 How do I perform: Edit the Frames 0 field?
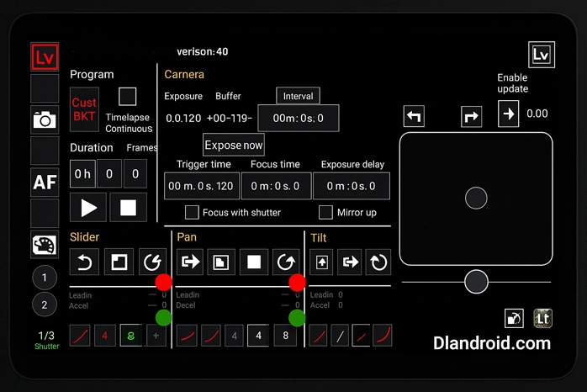(x=135, y=174)
